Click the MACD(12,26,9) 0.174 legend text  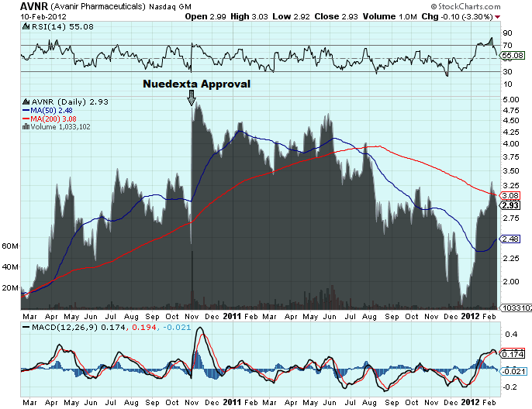78,328
